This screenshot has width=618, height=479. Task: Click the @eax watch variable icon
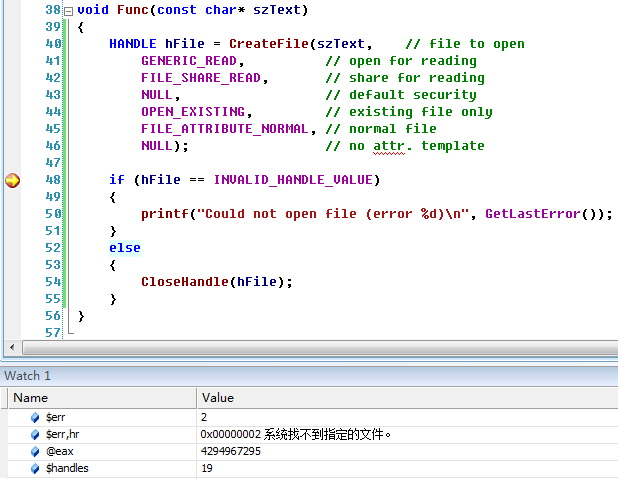pyautogui.click(x=35, y=451)
